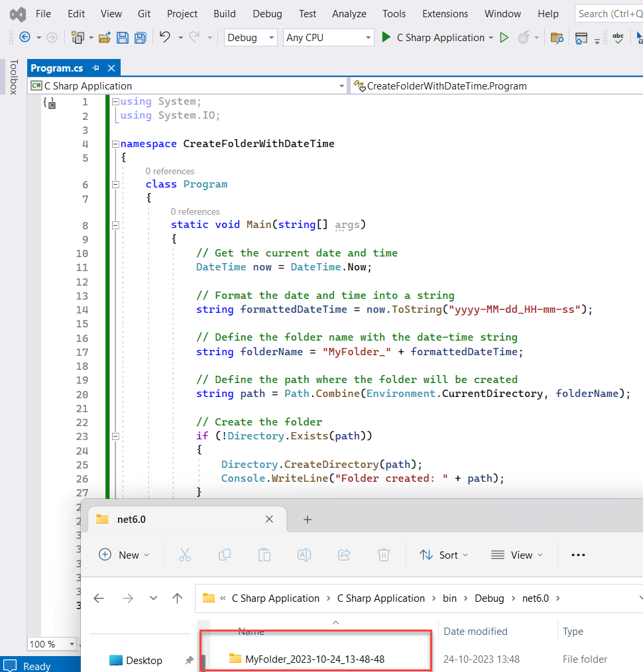The height and width of the screenshot is (672, 643).
Task: Run C Sharp Application with green play button
Action: tap(386, 38)
